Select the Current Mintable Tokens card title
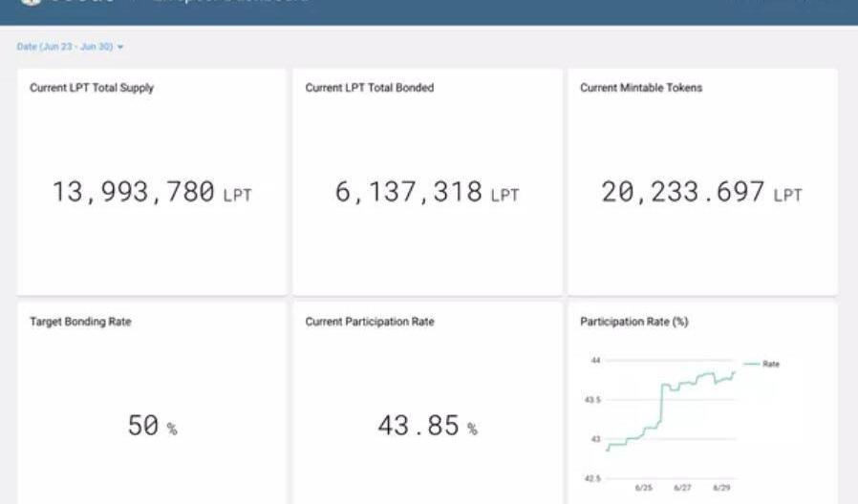This screenshot has height=504, width=858. [x=641, y=88]
